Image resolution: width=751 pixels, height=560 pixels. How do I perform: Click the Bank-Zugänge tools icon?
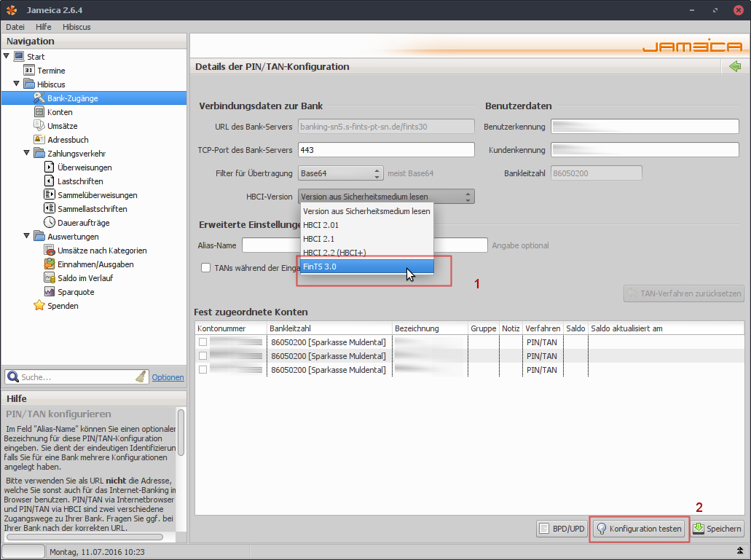point(39,98)
